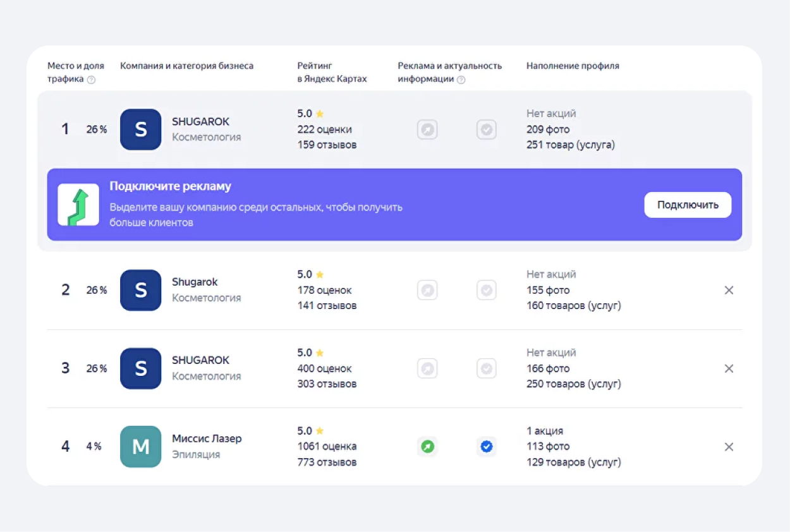
Task: Click "Косметология" under Shugarok in row 2
Action: [x=207, y=298]
